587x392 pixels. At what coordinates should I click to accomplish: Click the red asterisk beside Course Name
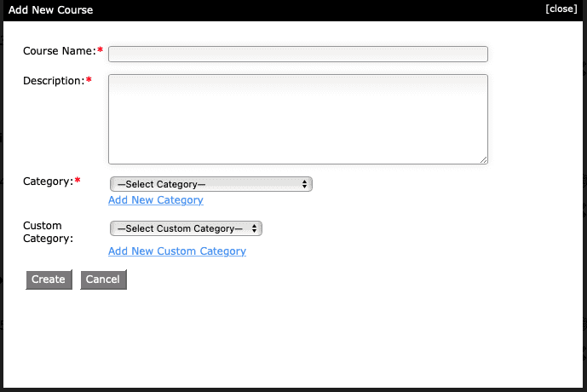pos(100,49)
